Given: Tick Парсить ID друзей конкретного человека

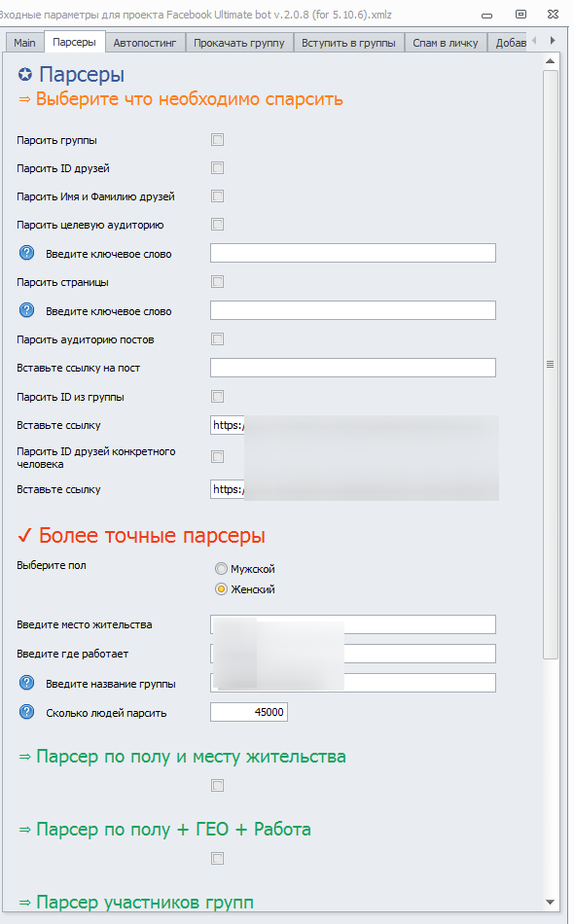Looking at the screenshot, I should [218, 457].
